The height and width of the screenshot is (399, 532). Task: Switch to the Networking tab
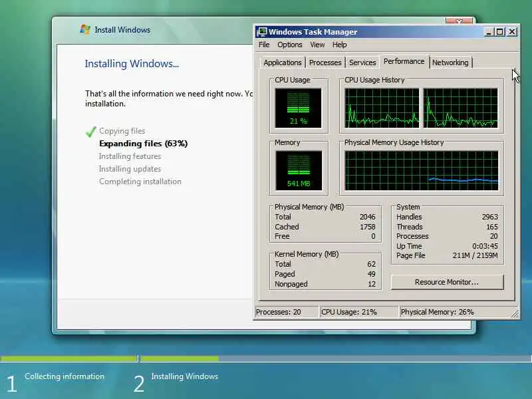click(450, 63)
